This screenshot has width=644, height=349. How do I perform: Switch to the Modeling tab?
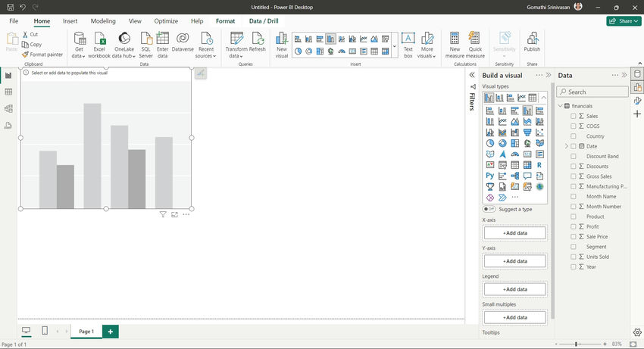click(103, 21)
